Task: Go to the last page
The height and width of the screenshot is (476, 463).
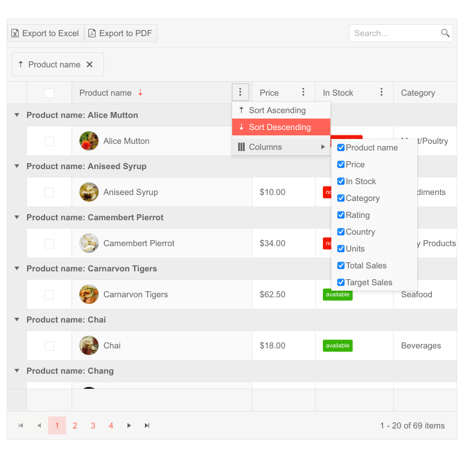Action: 147,425
